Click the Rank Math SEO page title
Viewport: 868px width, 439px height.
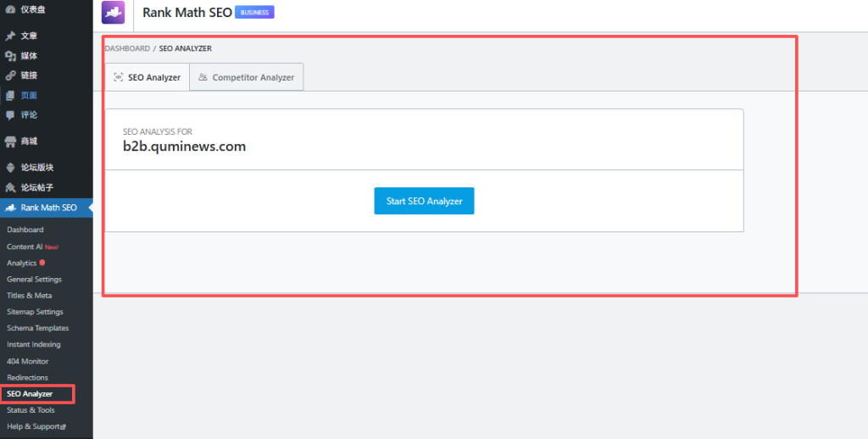(x=187, y=12)
